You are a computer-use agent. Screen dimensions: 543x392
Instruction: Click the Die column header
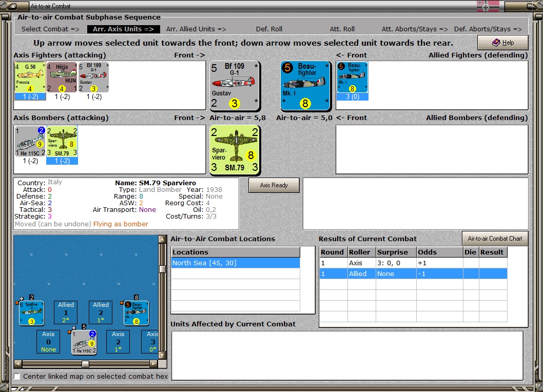click(471, 252)
